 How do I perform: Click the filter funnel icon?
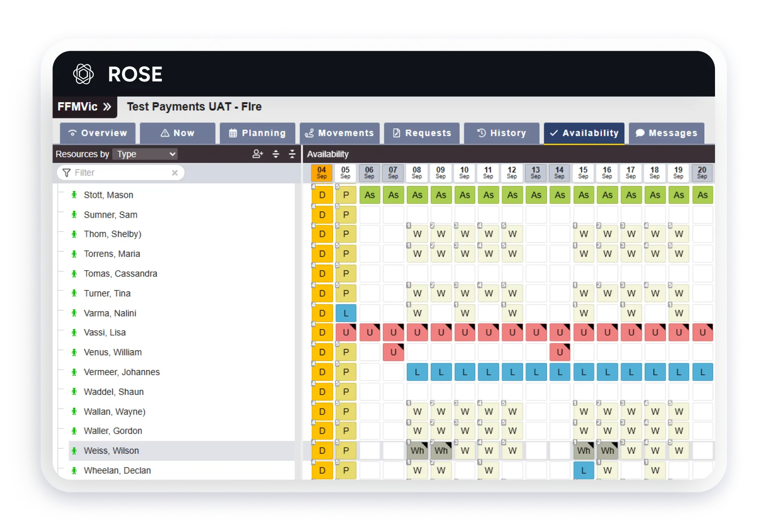(x=67, y=173)
